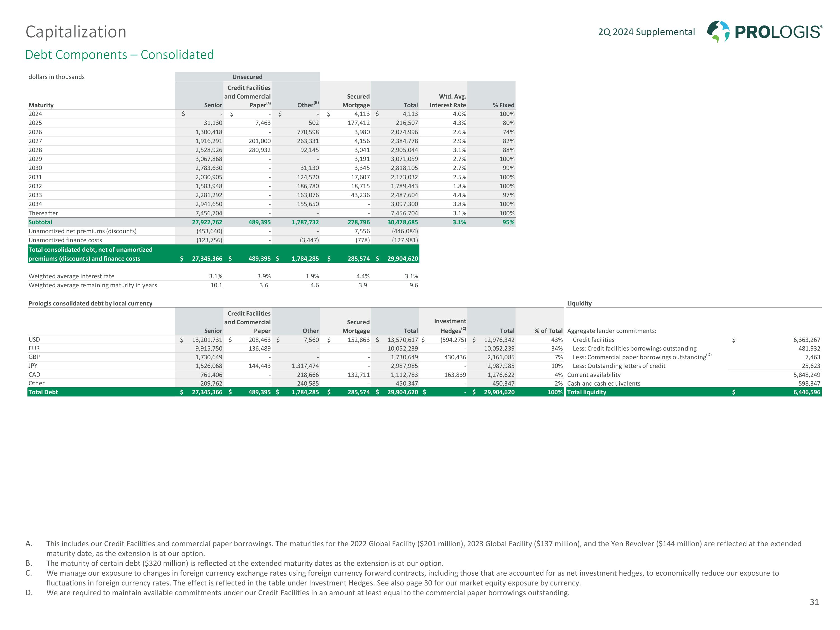840x630 pixels.
Task: Click the USD currency row label
Action: pos(34,339)
